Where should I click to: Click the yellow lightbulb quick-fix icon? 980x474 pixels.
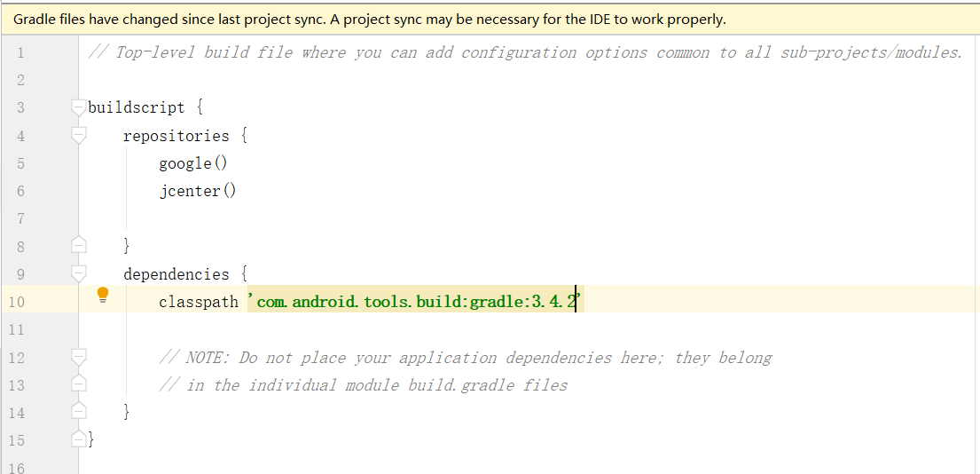pyautogui.click(x=103, y=296)
